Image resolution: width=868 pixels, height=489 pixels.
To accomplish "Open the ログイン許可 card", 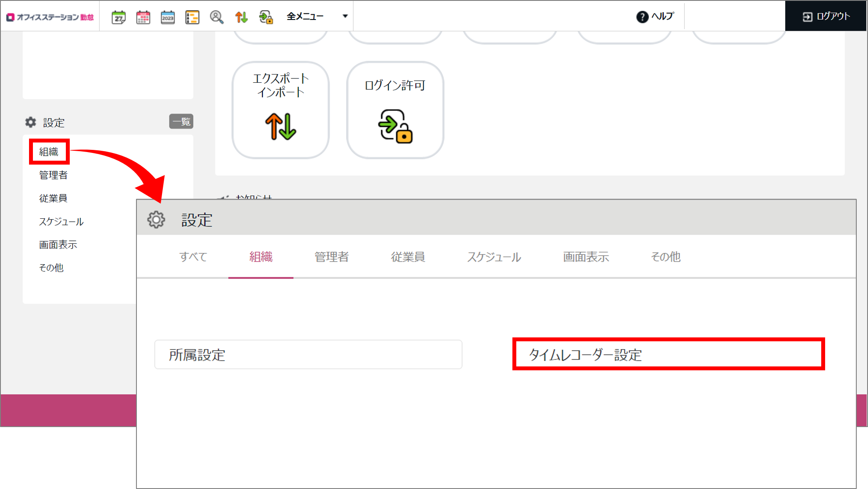I will pyautogui.click(x=395, y=110).
